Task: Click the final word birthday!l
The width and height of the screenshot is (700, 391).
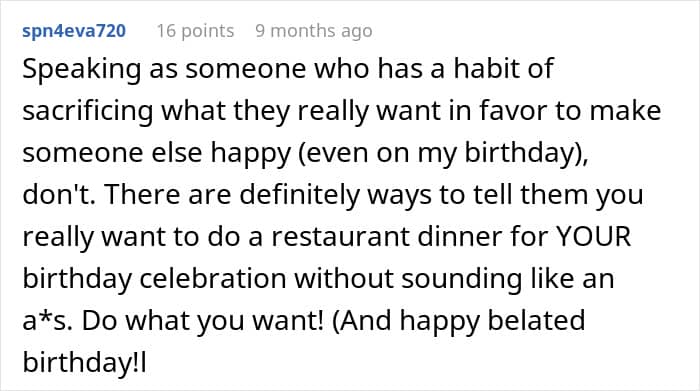Action: 84,363
